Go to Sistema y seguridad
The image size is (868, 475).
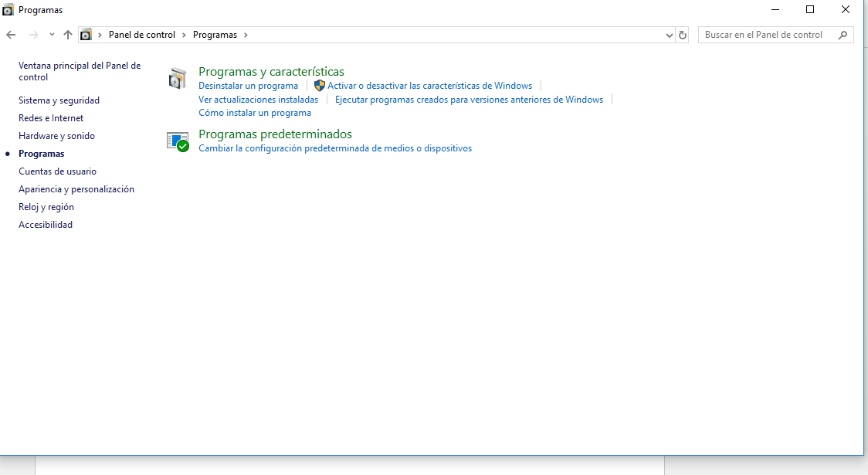pyautogui.click(x=59, y=100)
